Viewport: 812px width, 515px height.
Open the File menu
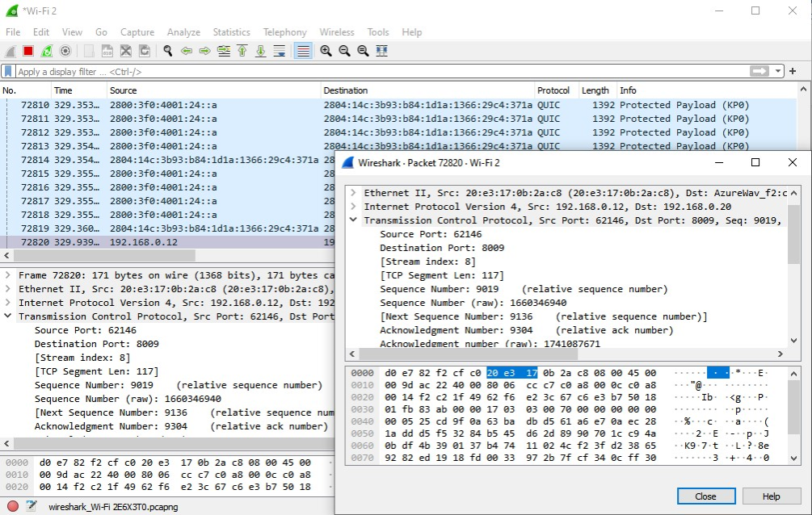[x=13, y=32]
